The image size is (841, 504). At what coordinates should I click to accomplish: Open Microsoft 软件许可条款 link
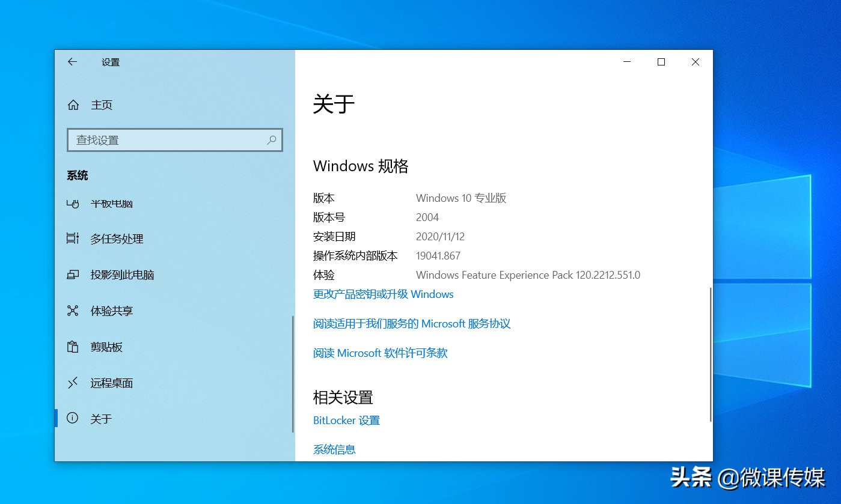click(380, 353)
